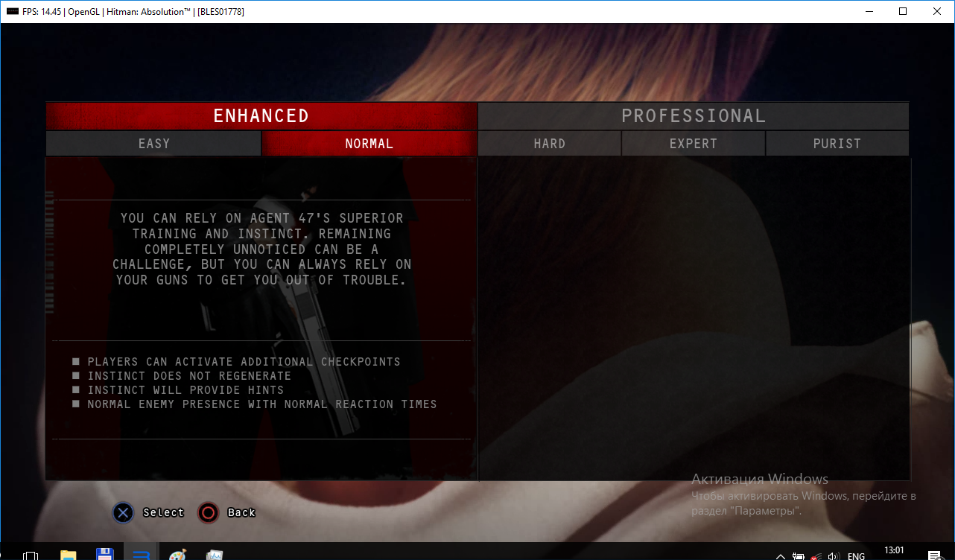This screenshot has height=560, width=955.
Task: Open Task View on the taskbar
Action: pos(31,556)
